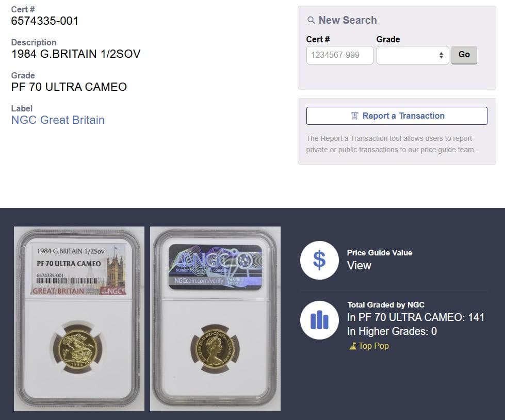The width and height of the screenshot is (505, 420).
Task: Click the Report a Transaction button
Action: coord(397,116)
